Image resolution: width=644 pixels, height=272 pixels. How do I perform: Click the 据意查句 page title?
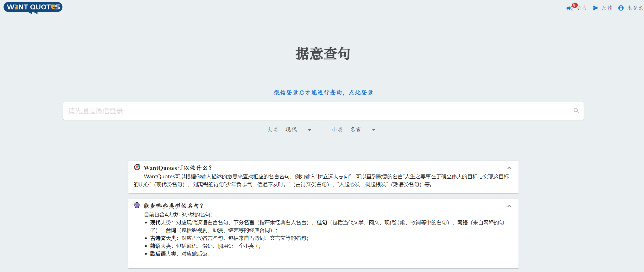point(323,54)
